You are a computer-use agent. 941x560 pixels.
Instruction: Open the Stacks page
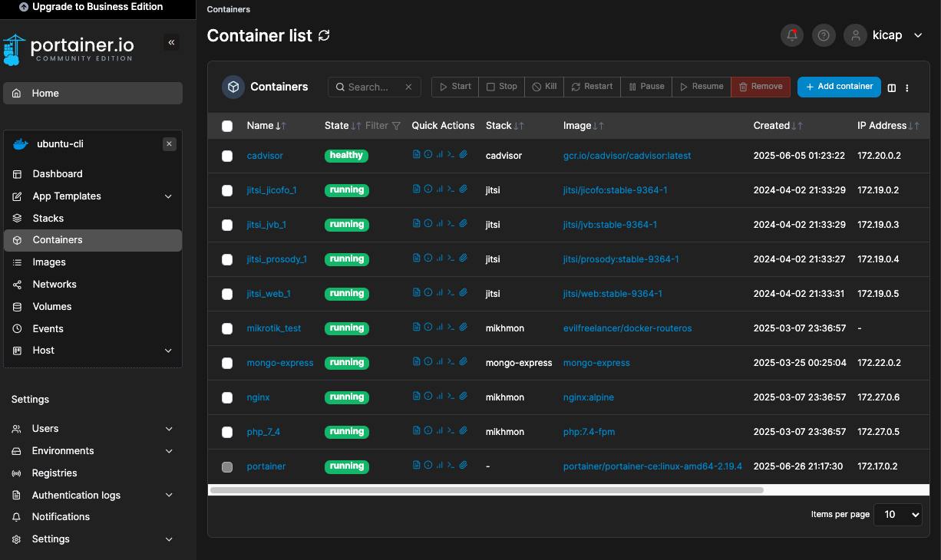click(93, 219)
